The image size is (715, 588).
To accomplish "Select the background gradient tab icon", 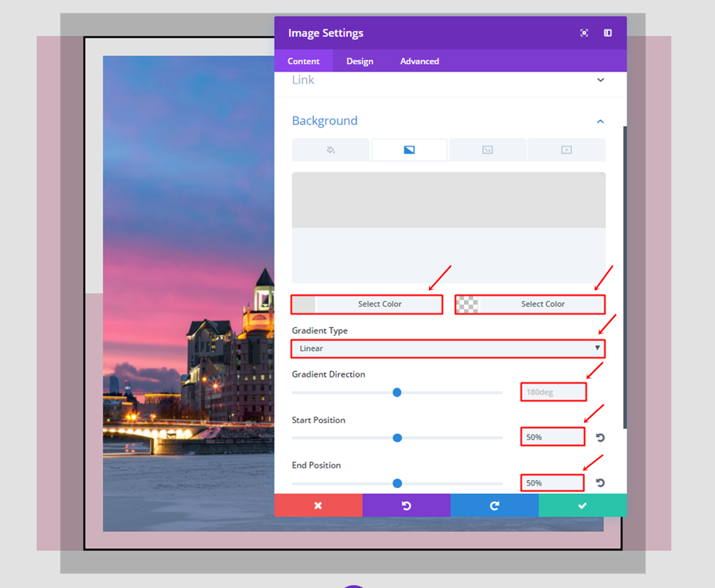I will click(x=409, y=150).
